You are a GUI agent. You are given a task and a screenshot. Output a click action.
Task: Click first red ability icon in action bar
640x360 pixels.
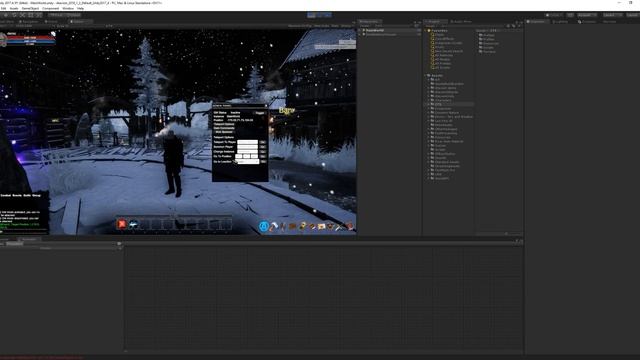[122, 224]
